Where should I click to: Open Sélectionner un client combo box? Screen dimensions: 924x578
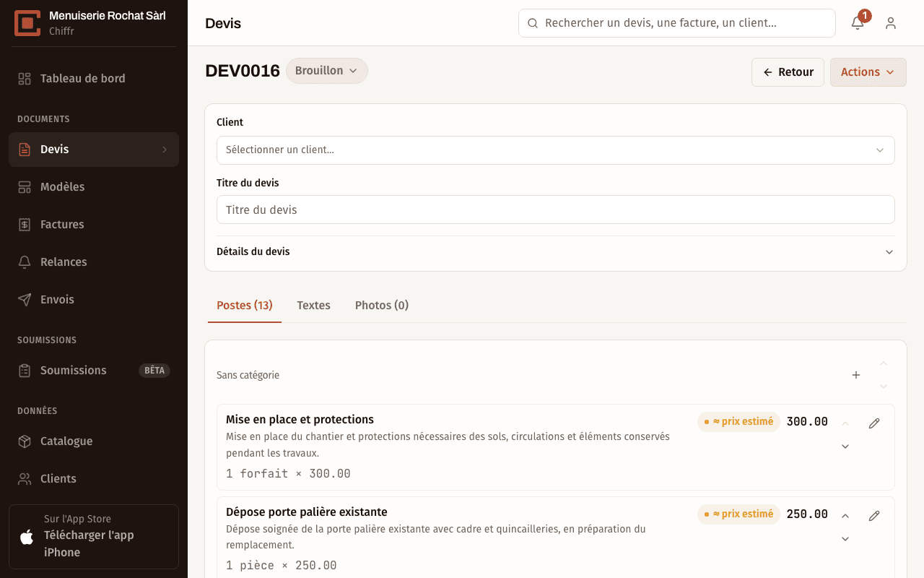click(556, 150)
